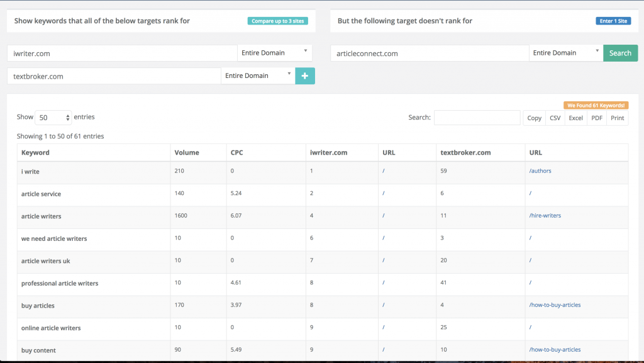Select the keyword 'online article writers'
The image size is (644, 363).
coord(51,328)
